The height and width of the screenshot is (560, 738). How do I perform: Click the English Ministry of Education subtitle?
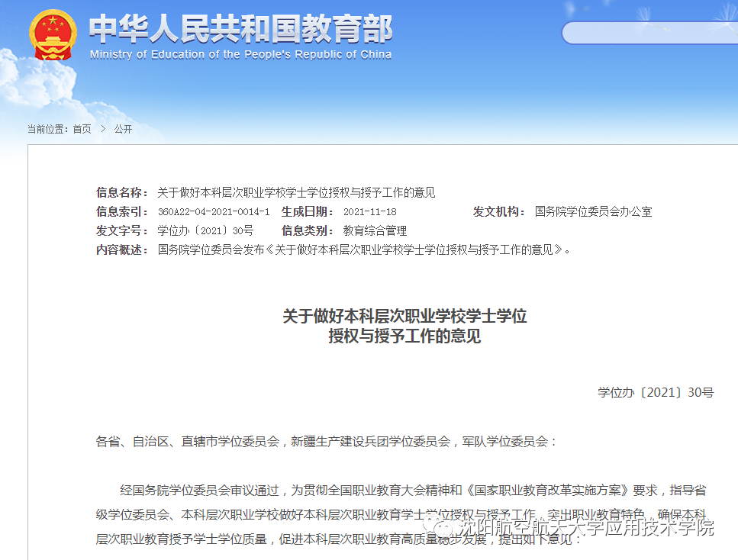tap(240, 55)
